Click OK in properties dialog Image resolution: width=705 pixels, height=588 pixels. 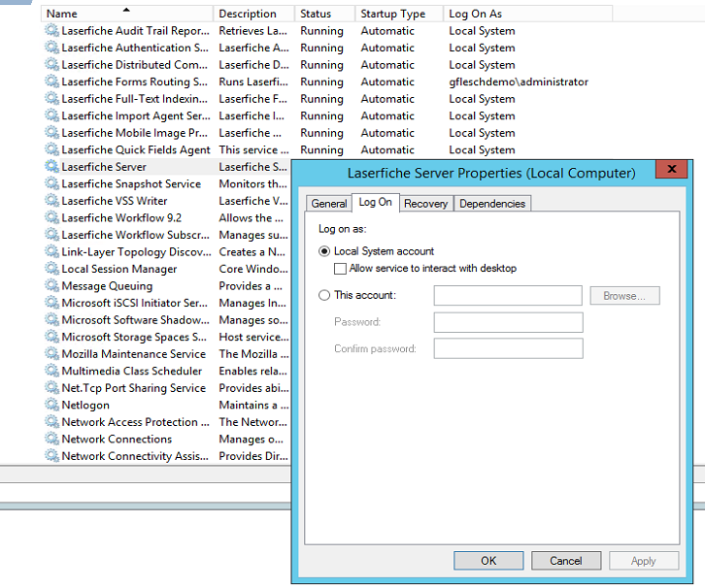(488, 561)
